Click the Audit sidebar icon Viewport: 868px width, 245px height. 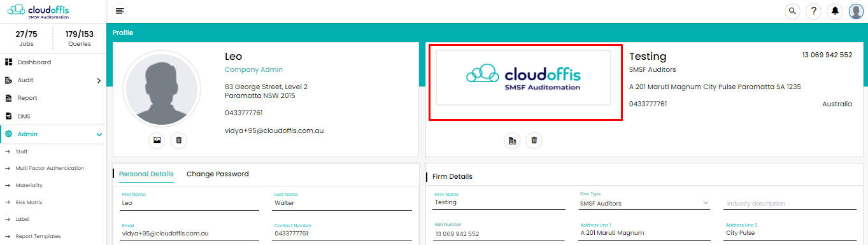(9, 80)
